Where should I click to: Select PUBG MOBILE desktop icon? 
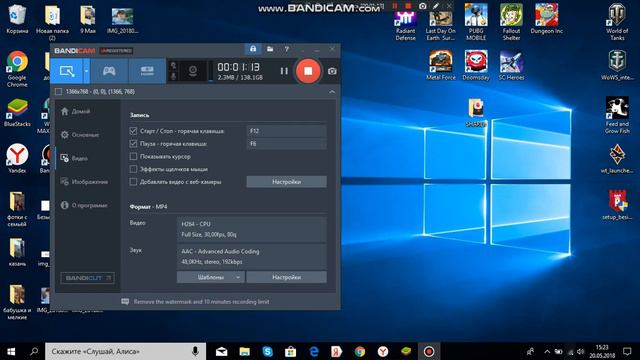click(476, 22)
